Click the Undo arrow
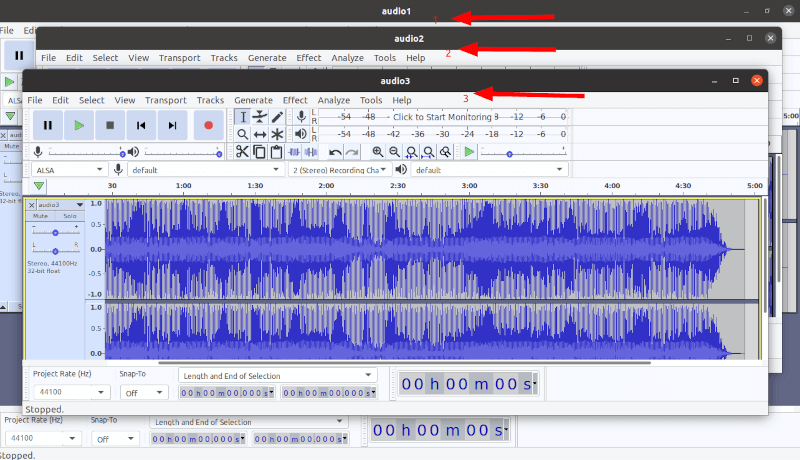 [335, 152]
